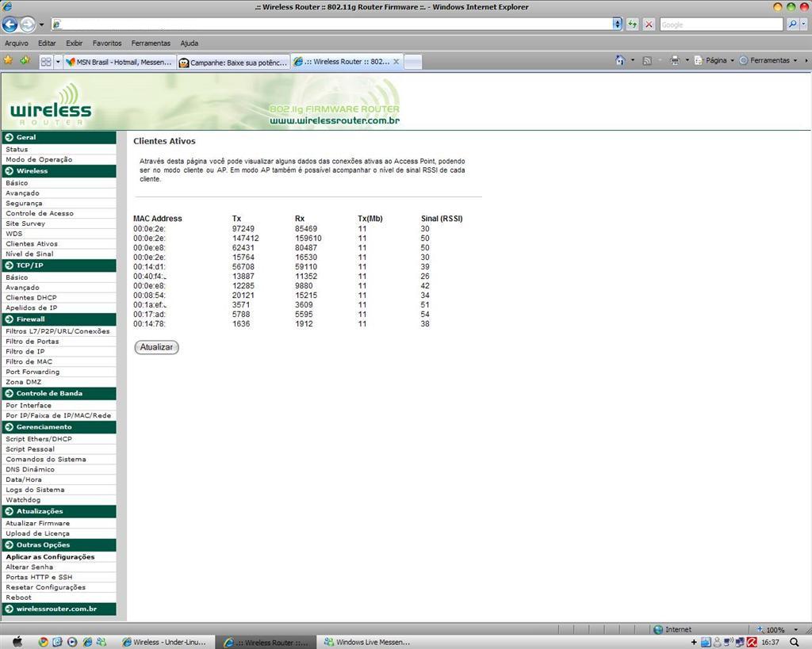Click Aplicar as Configurações link
The image size is (812, 649).
(50, 557)
